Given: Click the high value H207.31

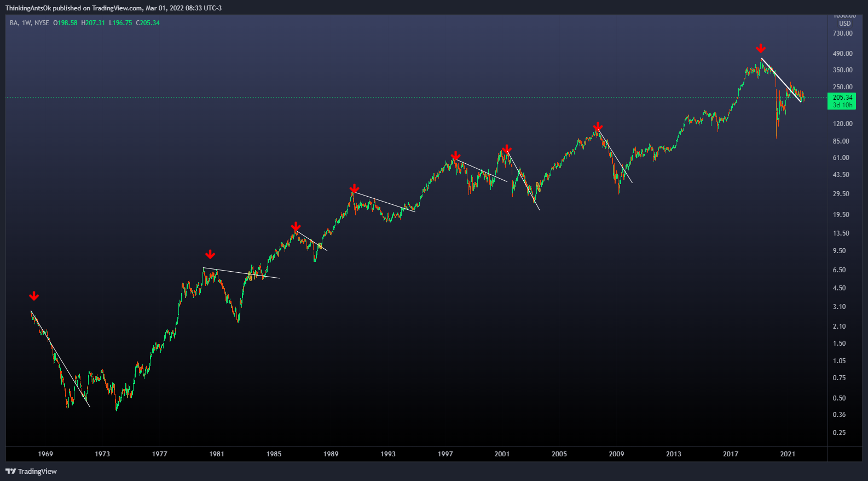Looking at the screenshot, I should tap(93, 23).
